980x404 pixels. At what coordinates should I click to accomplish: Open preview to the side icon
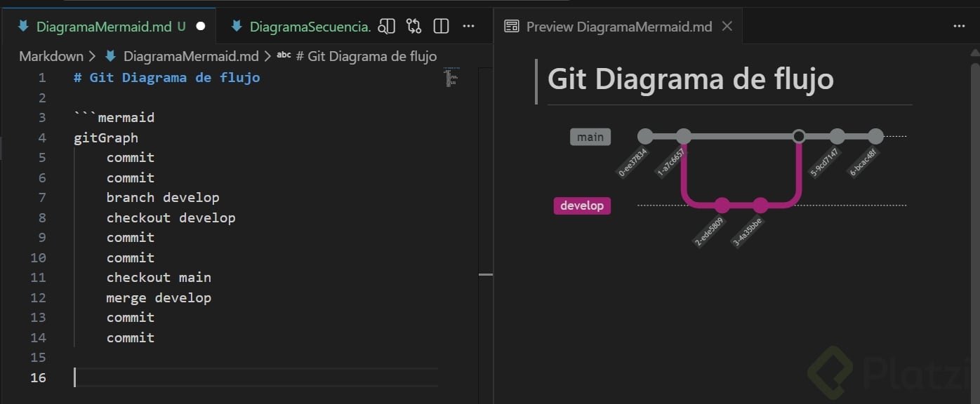387,27
